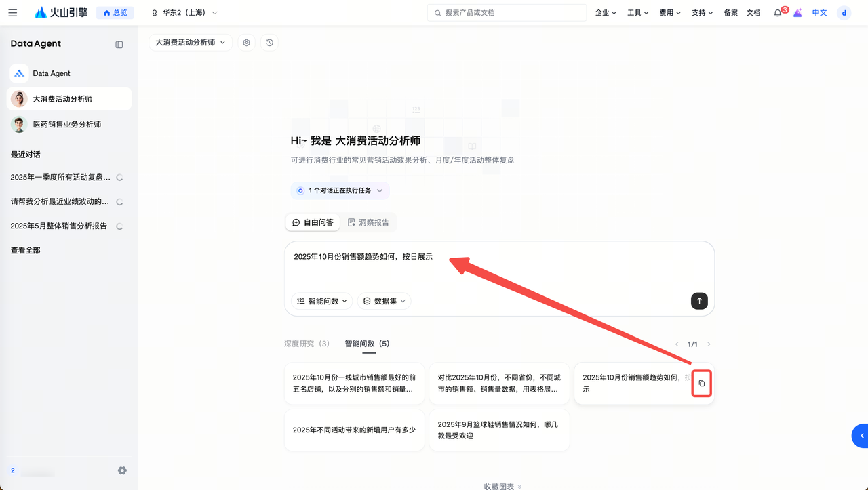Image resolution: width=868 pixels, height=490 pixels.
Task: Open the user avatar "d" menu
Action: tap(844, 13)
